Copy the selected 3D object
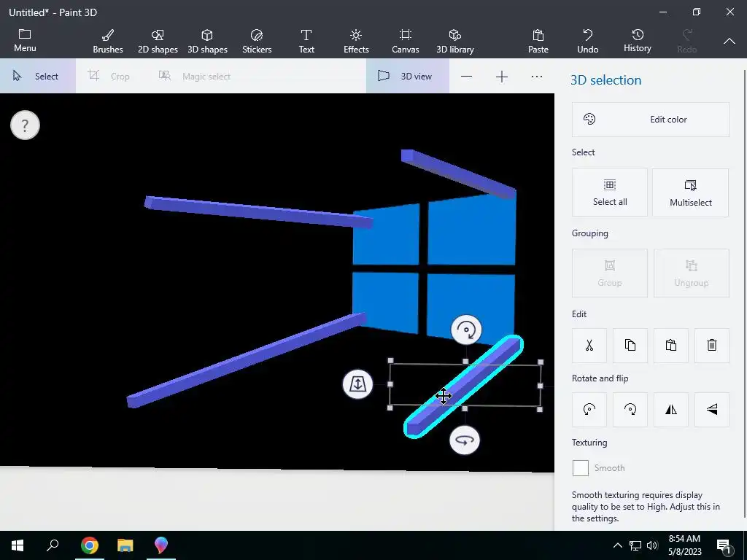The height and width of the screenshot is (560, 747). 630,345
